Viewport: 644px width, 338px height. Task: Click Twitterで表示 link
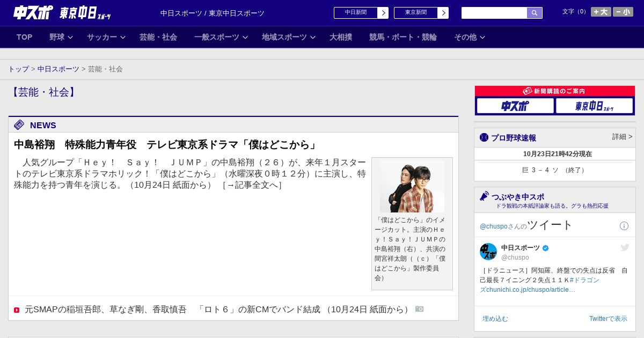click(x=608, y=319)
